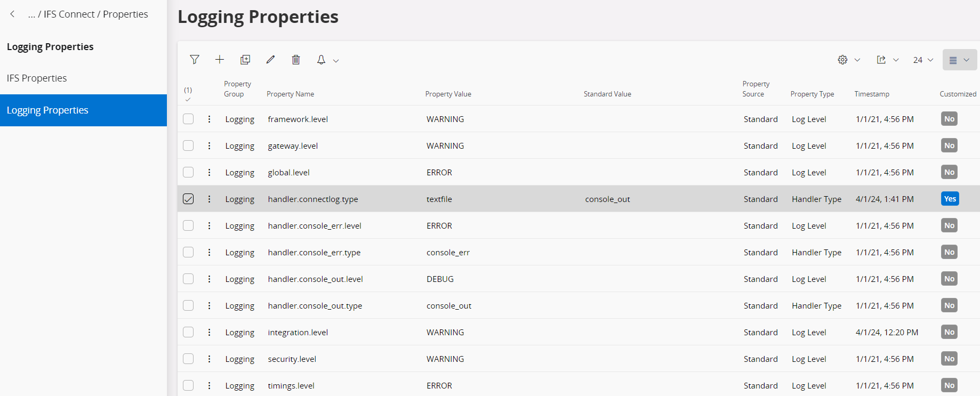This screenshot has width=980, height=396.
Task: Sort by Property Name column header
Action: click(x=290, y=94)
